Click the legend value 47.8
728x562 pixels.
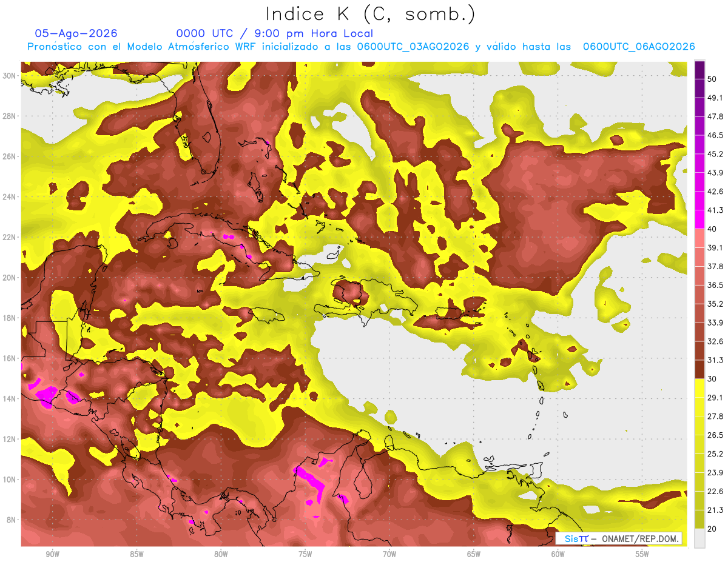[715, 116]
